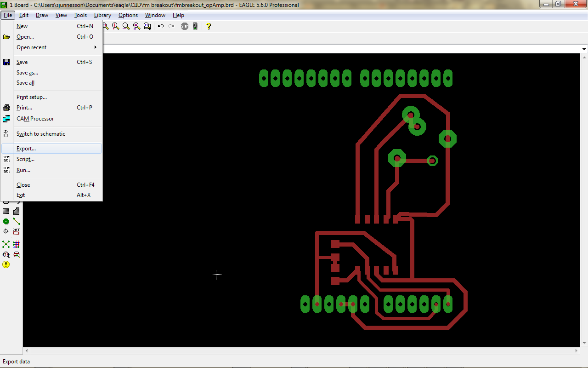Open the Window menu

coord(155,15)
